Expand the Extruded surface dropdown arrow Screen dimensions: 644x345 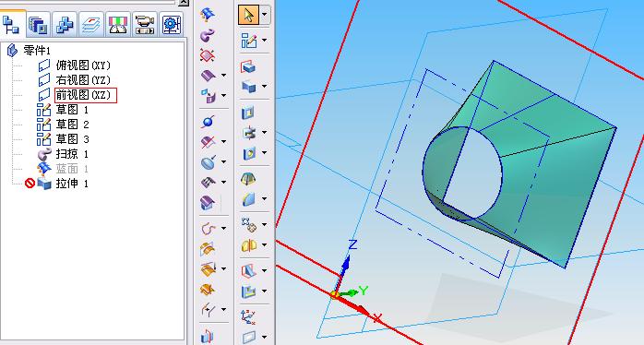coord(223,75)
